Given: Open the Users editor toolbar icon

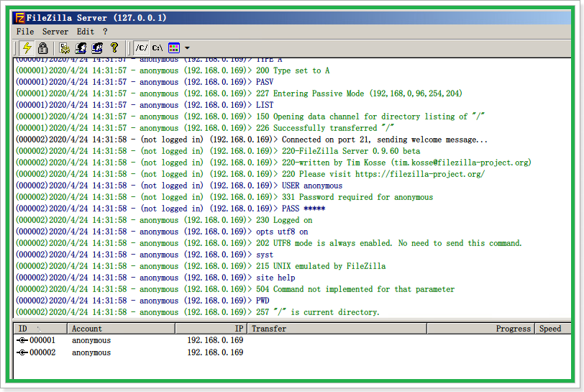Looking at the screenshot, I should 81,47.
